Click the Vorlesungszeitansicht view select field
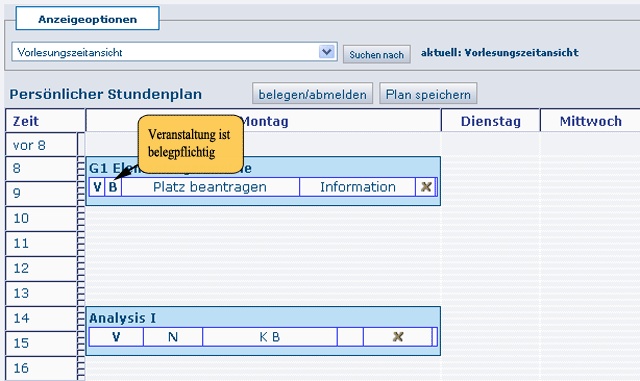 tap(174, 52)
